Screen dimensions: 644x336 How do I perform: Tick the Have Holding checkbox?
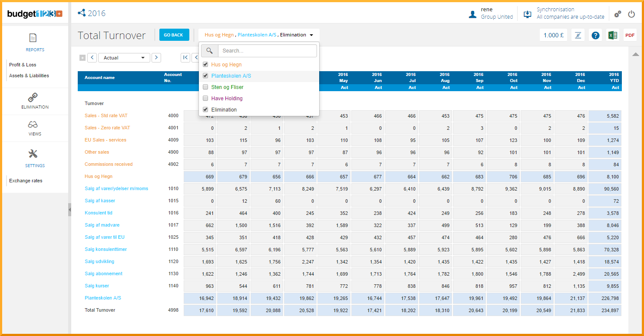click(205, 99)
